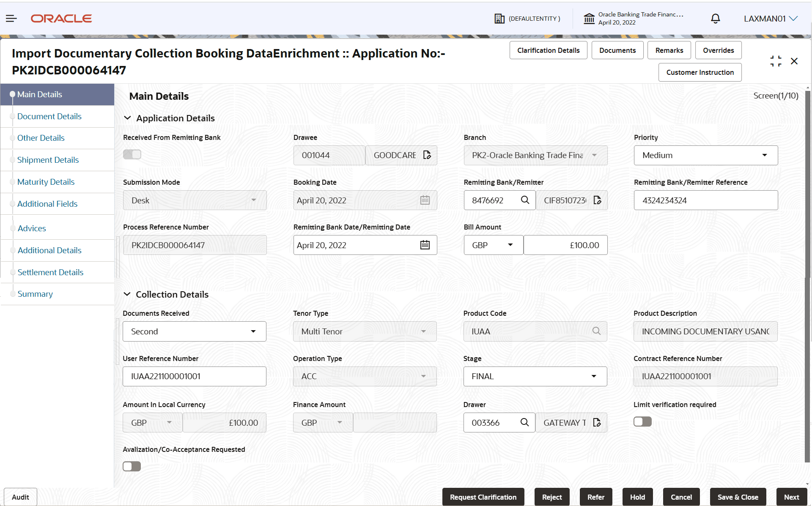Collapse the Collection Details section
The image size is (812, 506).
coord(127,294)
